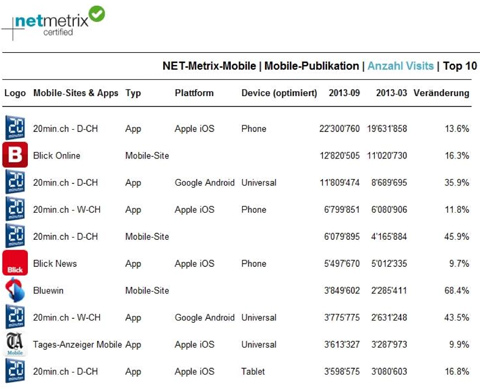Click the 5'497'670 visits value
Image resolution: width=480 pixels, height=389 pixels.
342,264
